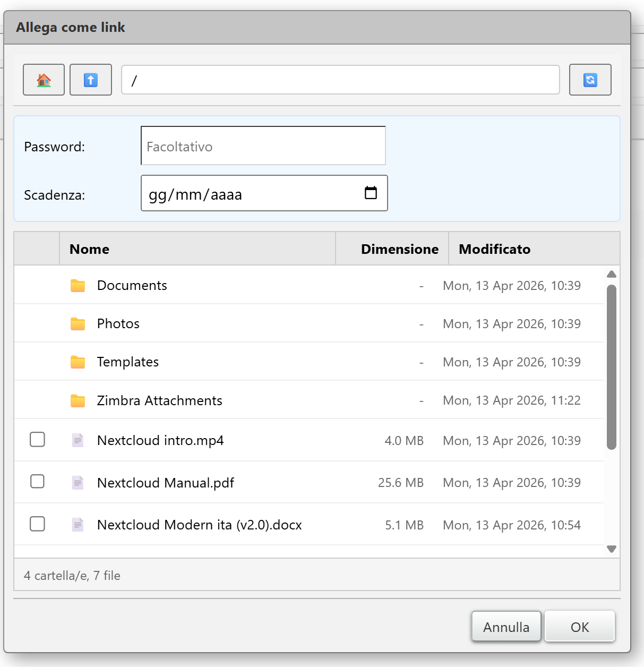Sort by Dimensione column header
This screenshot has width=644, height=667.
pos(399,249)
